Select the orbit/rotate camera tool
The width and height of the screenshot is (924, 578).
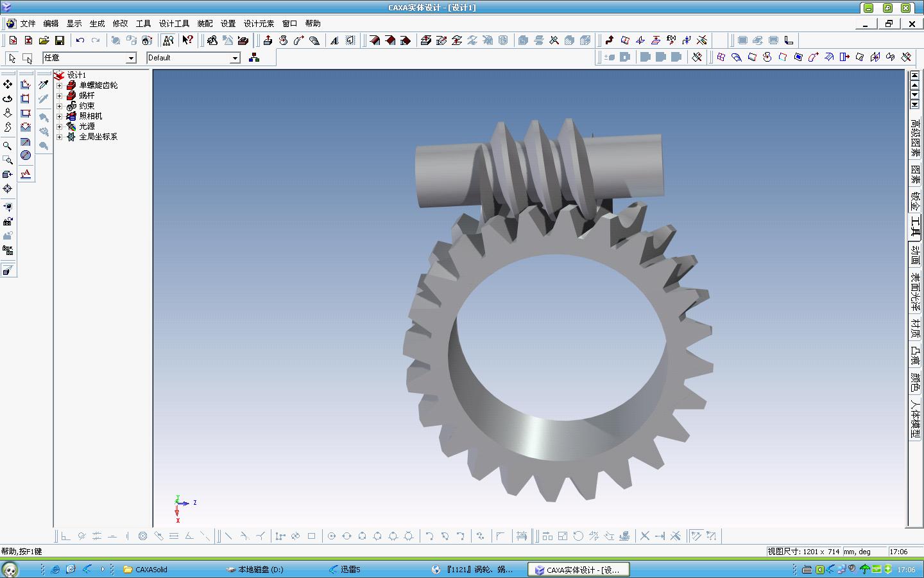click(8, 98)
